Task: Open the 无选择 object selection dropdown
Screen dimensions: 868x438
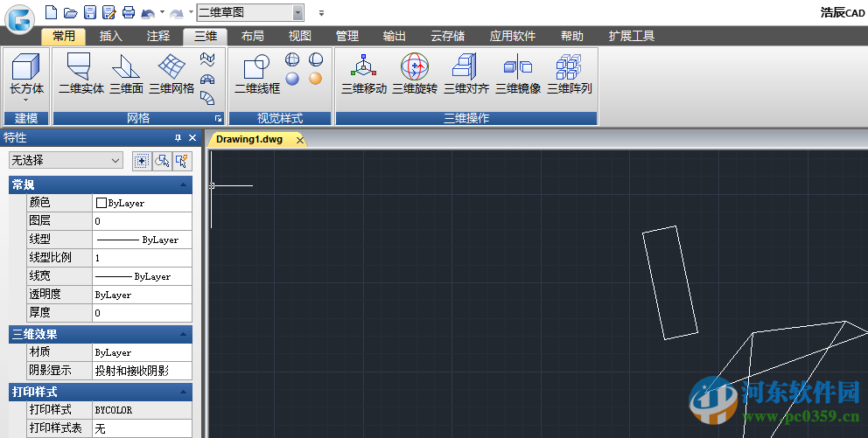Action: click(x=66, y=160)
